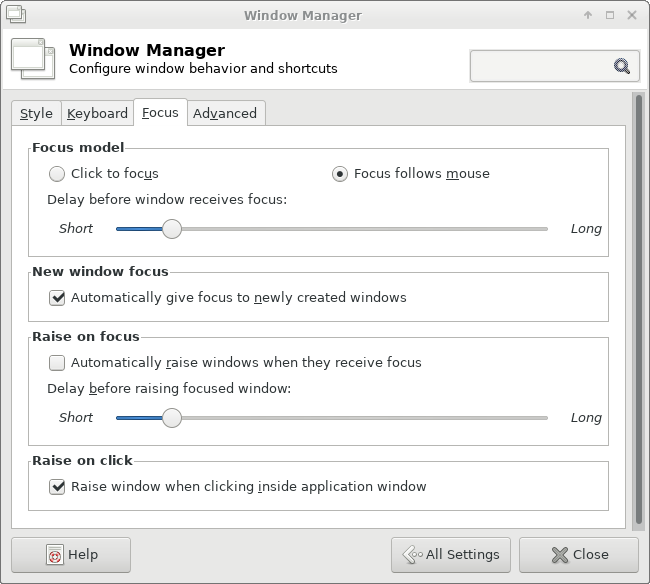Click the Help lifebuoy icon
This screenshot has width=650, height=584.
point(55,555)
